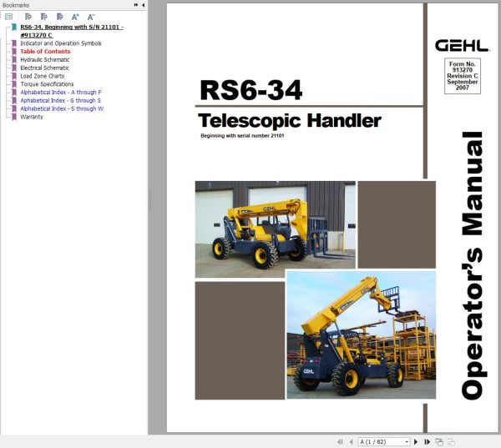
Task: Click the bookmark icon beside Hydraulic Schematic
Action: 14,60
